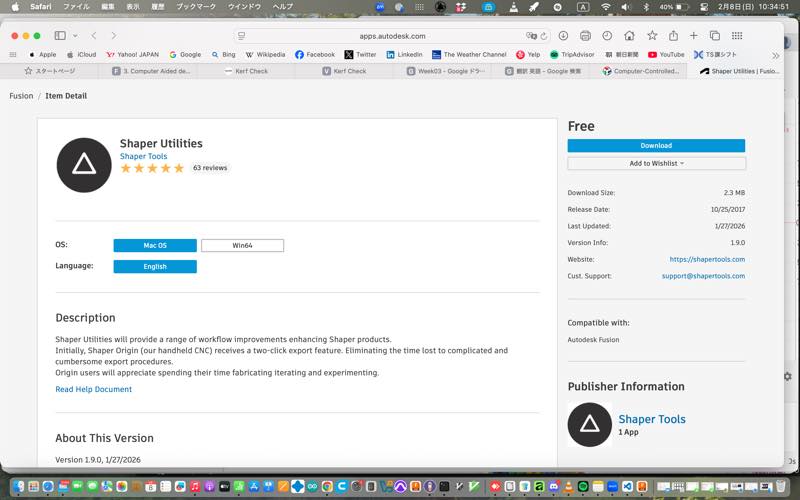Open the Shaper Tools publisher link
800x500 pixels.
click(x=652, y=419)
